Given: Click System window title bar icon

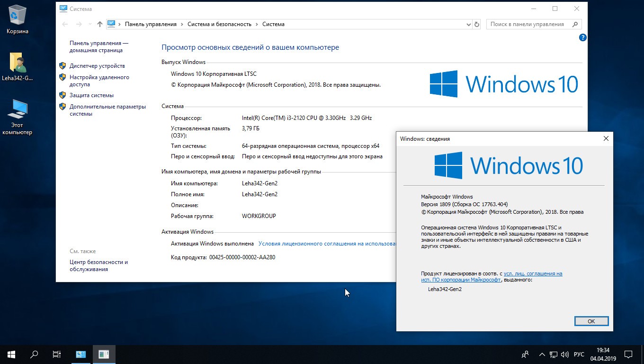Looking at the screenshot, I should [63, 9].
